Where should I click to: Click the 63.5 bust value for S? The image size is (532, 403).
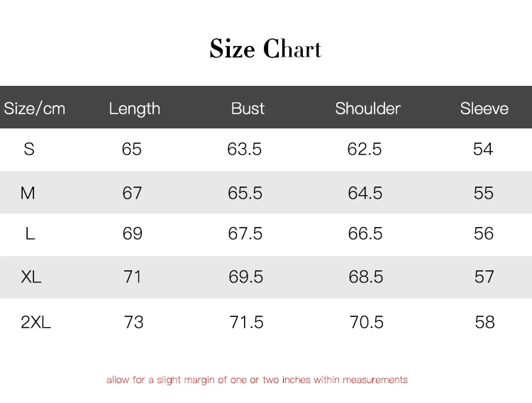[x=245, y=149]
